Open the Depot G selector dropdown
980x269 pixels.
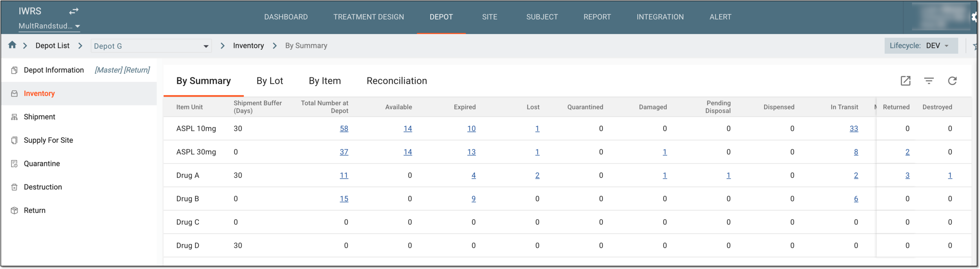151,46
